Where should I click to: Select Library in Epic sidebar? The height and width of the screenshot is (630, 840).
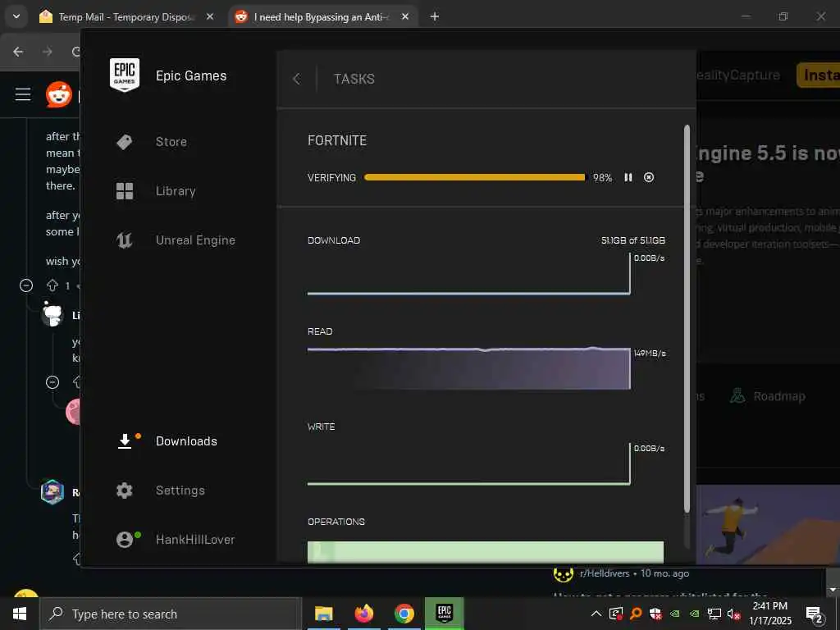[x=176, y=190]
